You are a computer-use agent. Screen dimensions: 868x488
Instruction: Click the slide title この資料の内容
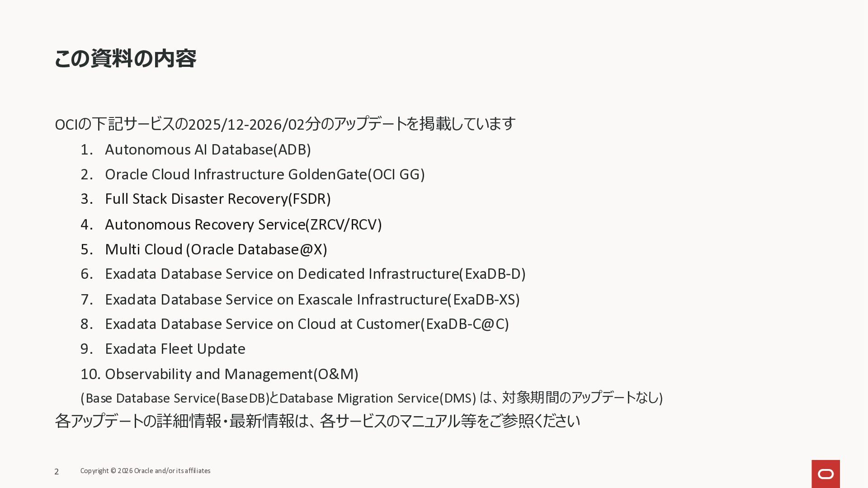(125, 59)
